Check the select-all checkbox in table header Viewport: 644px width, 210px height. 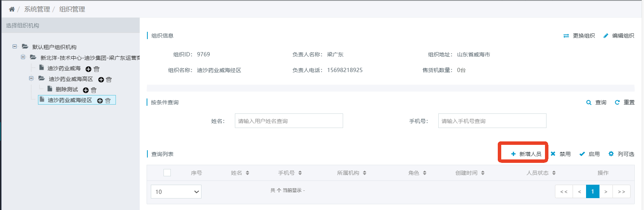click(x=167, y=173)
